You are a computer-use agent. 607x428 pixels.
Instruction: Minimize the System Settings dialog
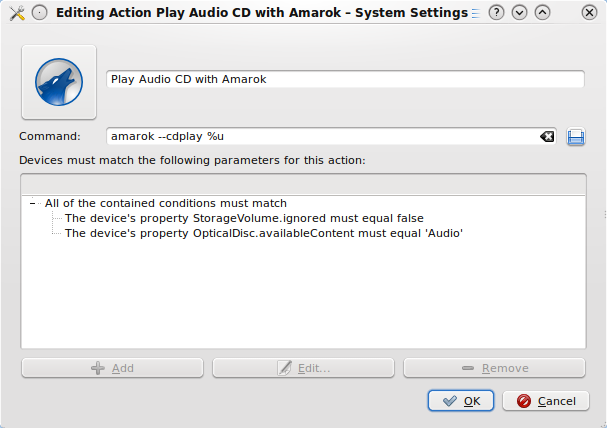click(519, 13)
